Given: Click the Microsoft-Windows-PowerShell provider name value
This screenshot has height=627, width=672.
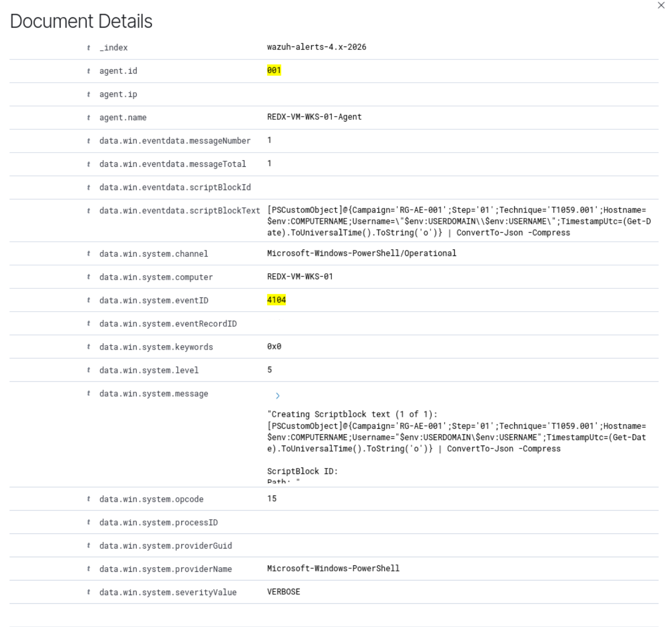Looking at the screenshot, I should pyautogui.click(x=333, y=568).
